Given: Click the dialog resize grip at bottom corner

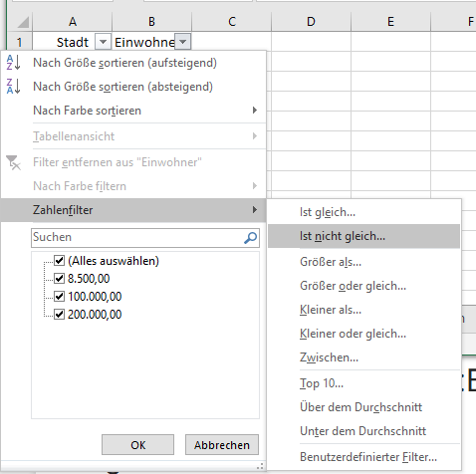Looking at the screenshot, I should 261,466.
